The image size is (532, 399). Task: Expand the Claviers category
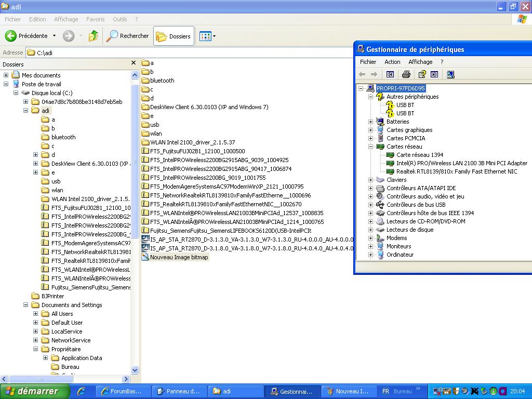[x=371, y=180]
